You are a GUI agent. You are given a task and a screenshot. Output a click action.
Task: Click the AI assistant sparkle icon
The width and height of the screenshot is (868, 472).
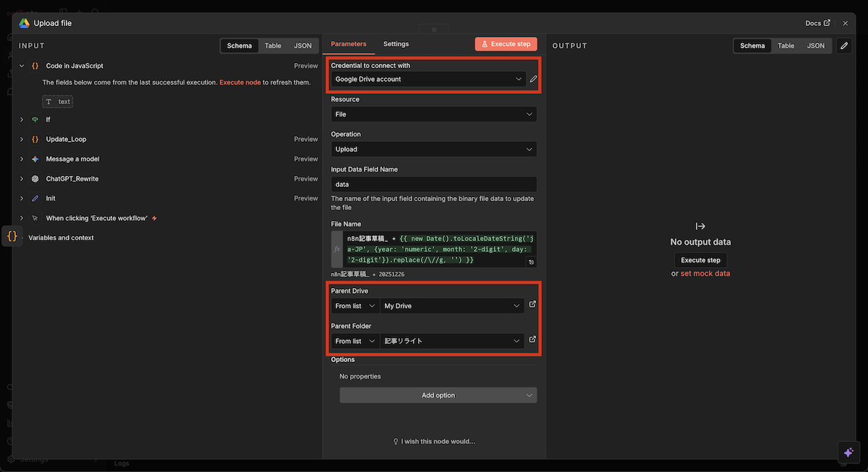tap(849, 452)
